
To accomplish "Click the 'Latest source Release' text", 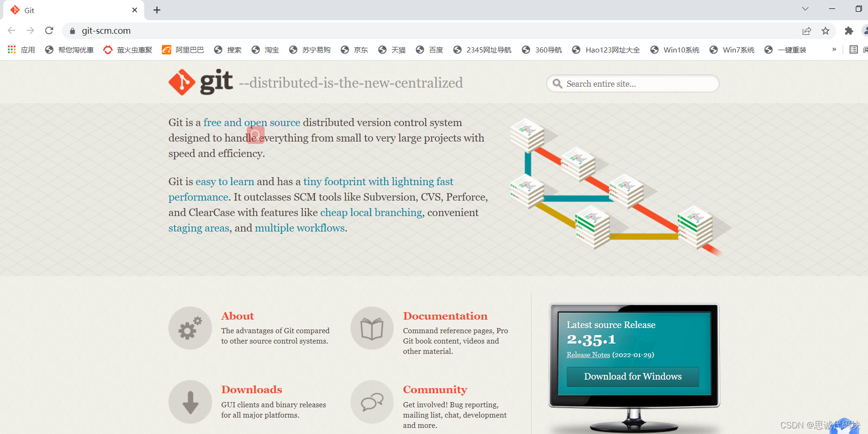I will coord(611,325).
